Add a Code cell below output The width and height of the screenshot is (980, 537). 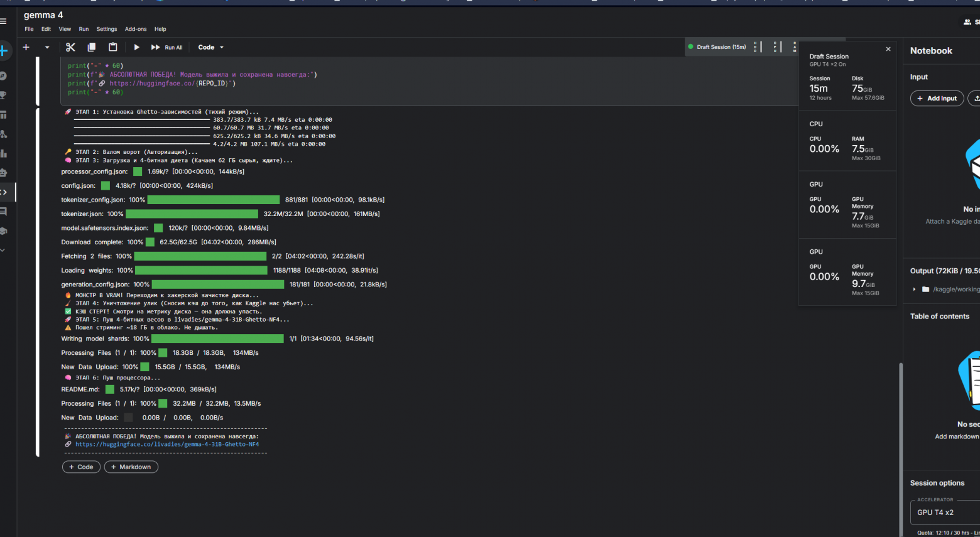pos(81,467)
